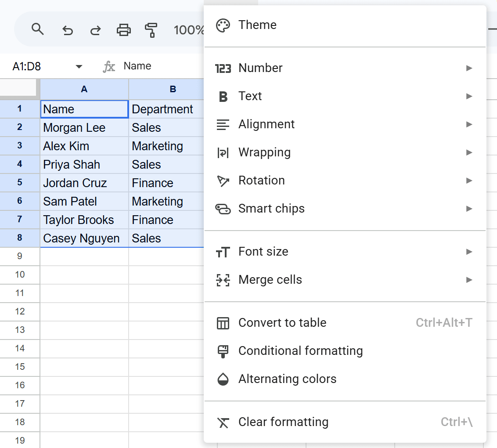The height and width of the screenshot is (448, 497).
Task: Select column A header
Action: (84, 89)
